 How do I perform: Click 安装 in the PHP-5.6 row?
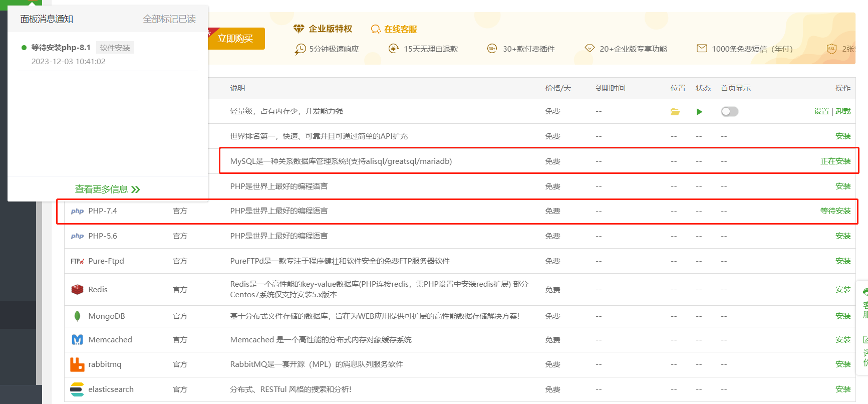click(843, 236)
